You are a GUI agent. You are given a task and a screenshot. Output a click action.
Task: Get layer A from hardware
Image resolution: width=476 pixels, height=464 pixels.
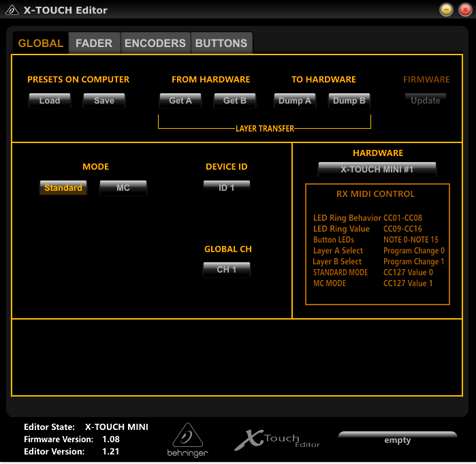point(180,101)
